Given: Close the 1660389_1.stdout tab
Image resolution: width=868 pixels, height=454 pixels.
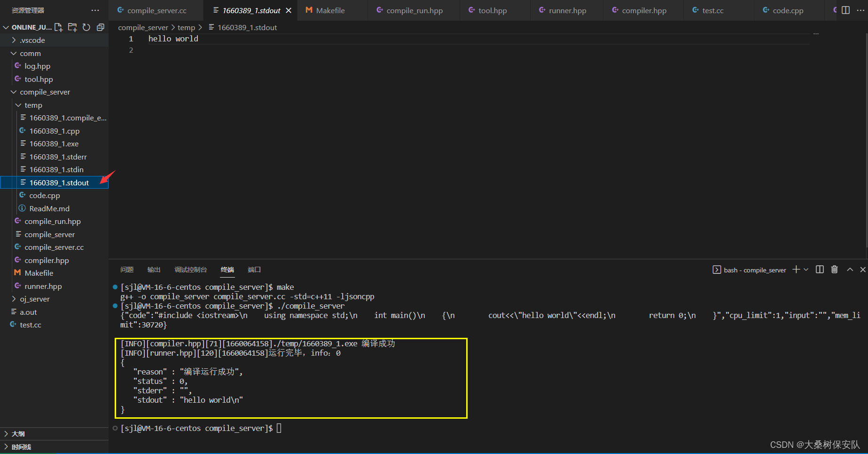Looking at the screenshot, I should pos(289,10).
